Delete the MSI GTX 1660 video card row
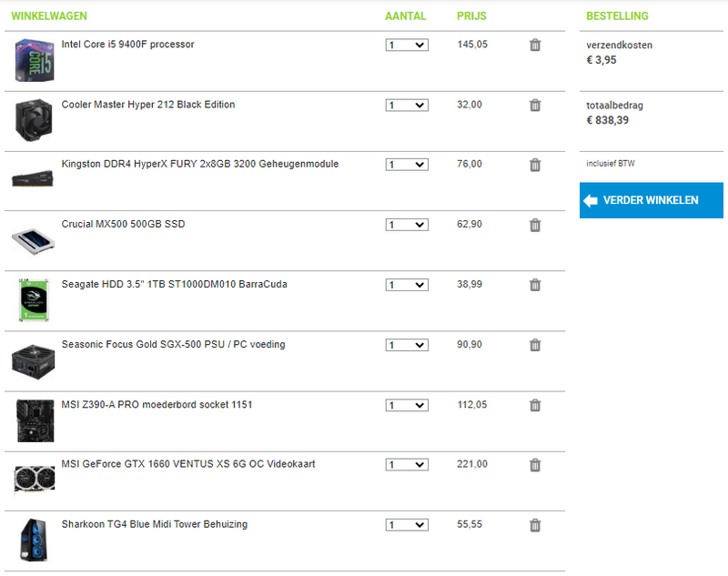 [x=535, y=465]
